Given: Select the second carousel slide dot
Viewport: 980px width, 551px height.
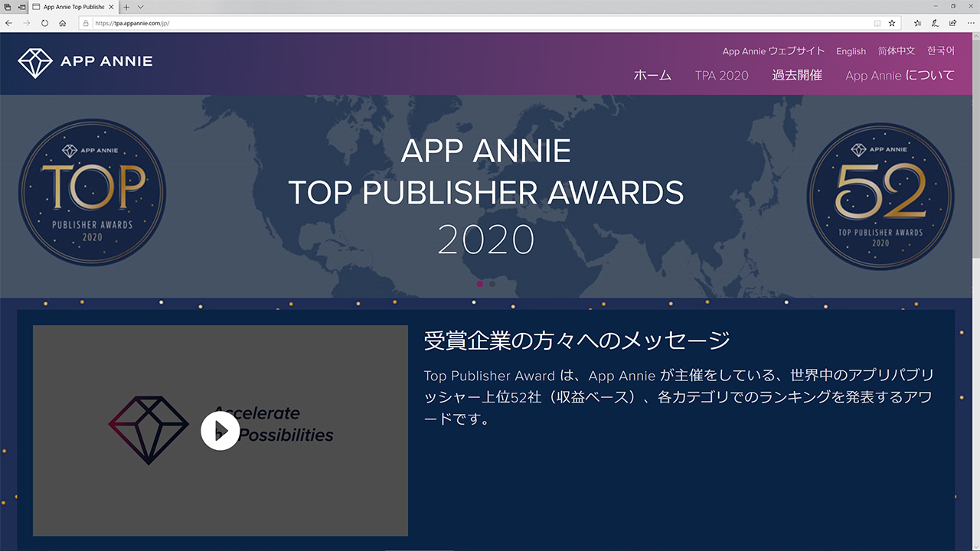Looking at the screenshot, I should coord(492,284).
